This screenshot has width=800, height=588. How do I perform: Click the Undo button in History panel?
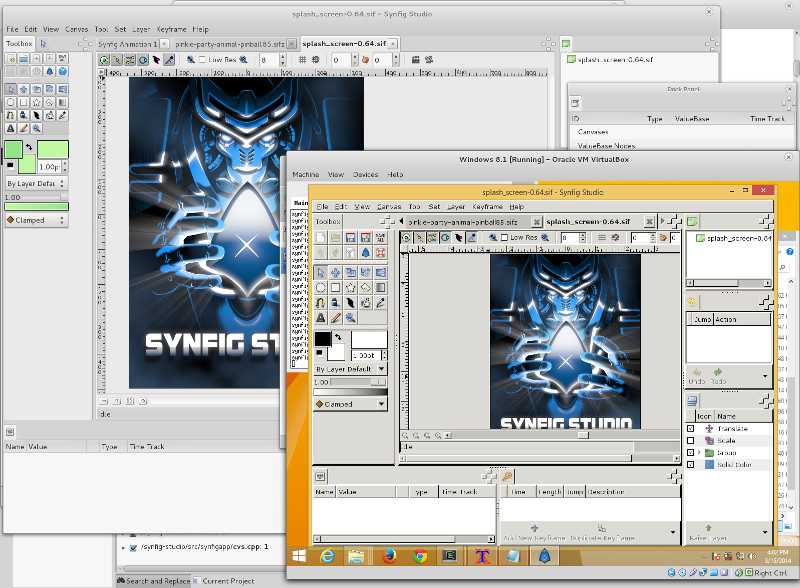pos(697,376)
